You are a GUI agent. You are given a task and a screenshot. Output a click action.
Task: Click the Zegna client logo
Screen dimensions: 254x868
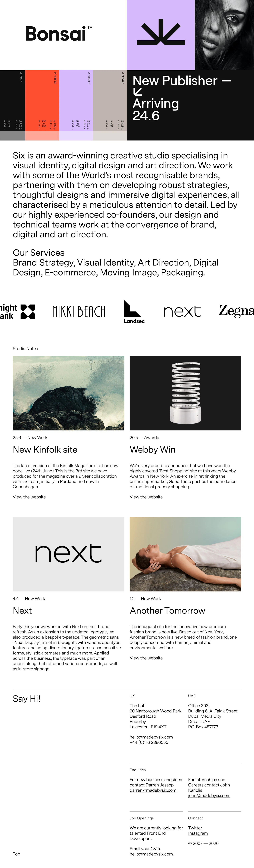(x=236, y=311)
